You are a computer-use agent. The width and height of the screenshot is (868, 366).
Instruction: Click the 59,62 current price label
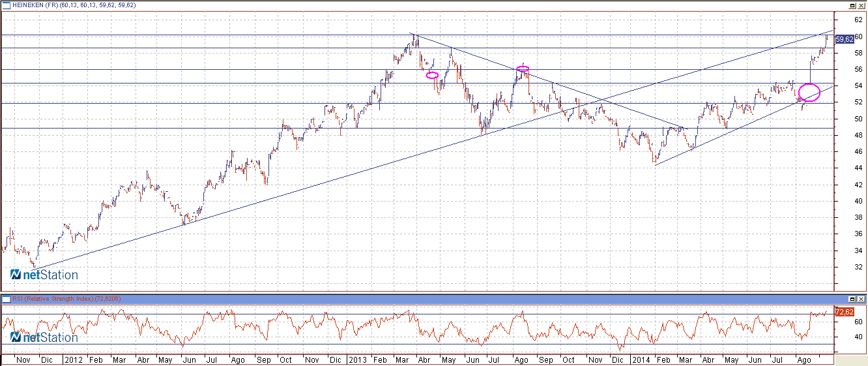[x=845, y=39]
